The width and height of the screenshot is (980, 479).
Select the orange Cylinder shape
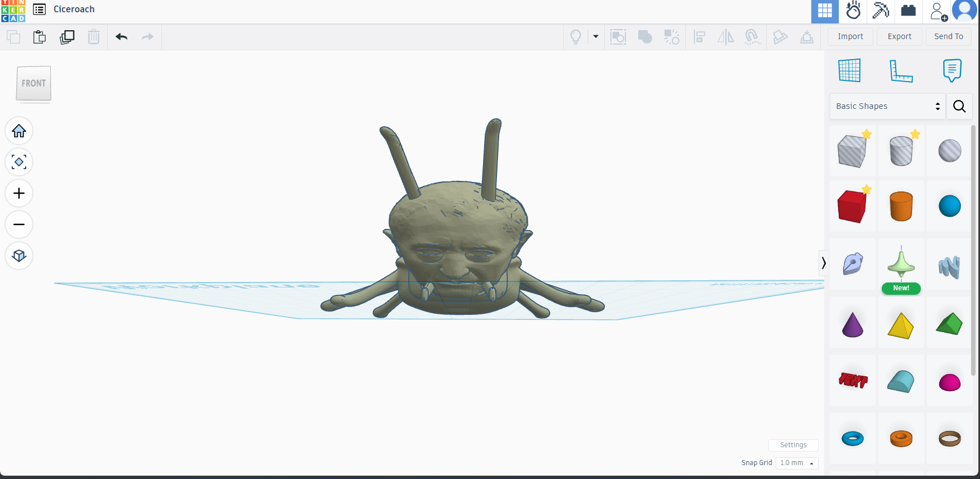click(x=901, y=206)
